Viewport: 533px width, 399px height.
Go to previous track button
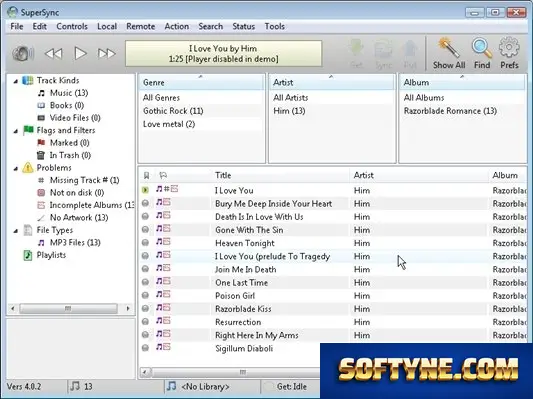pyautogui.click(x=54, y=53)
